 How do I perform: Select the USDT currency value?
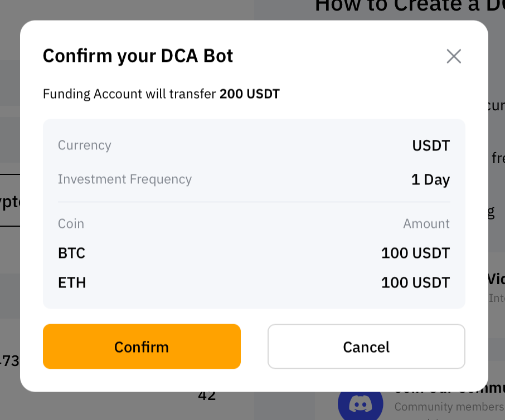tap(431, 146)
